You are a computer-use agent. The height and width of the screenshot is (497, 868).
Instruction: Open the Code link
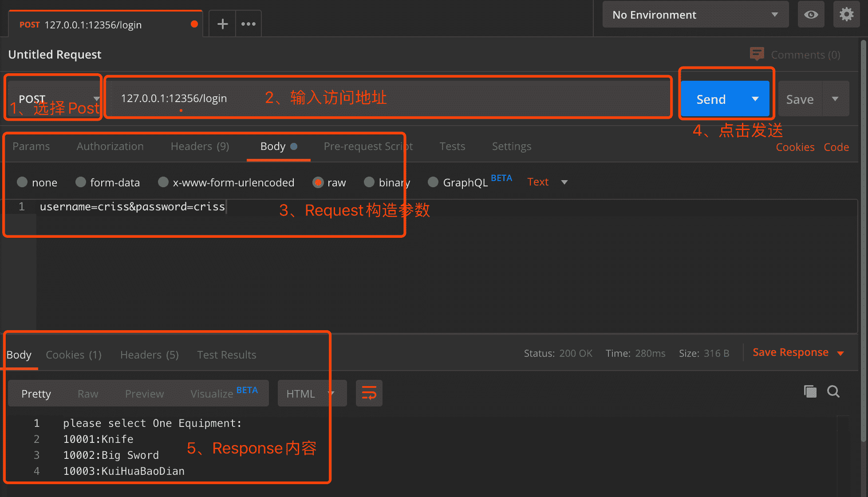[836, 147]
